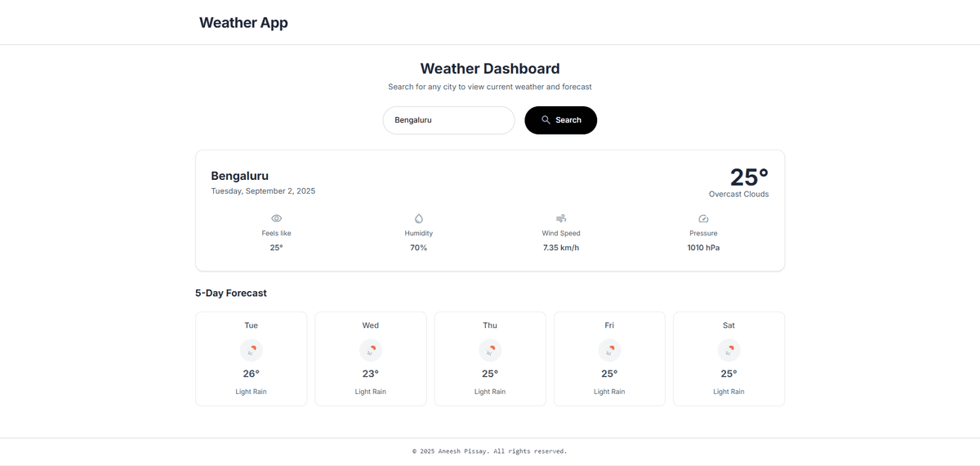980x466 pixels.
Task: Click the Aneesh Pissay copyright footer text
Action: pos(489,450)
